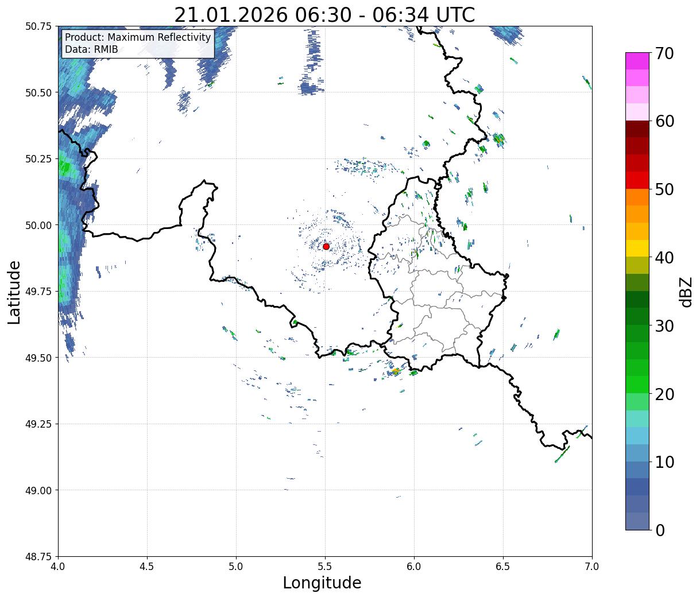Click the longitude tick label 6.0
The height and width of the screenshot is (597, 700).
[x=414, y=566]
